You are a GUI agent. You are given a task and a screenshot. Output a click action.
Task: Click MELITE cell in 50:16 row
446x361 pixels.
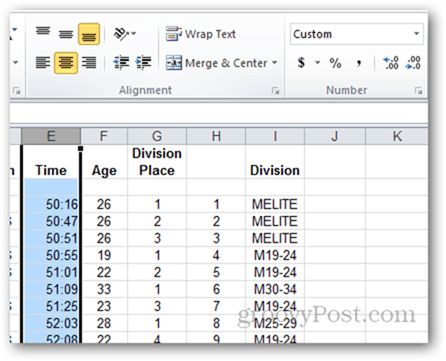[x=275, y=204]
